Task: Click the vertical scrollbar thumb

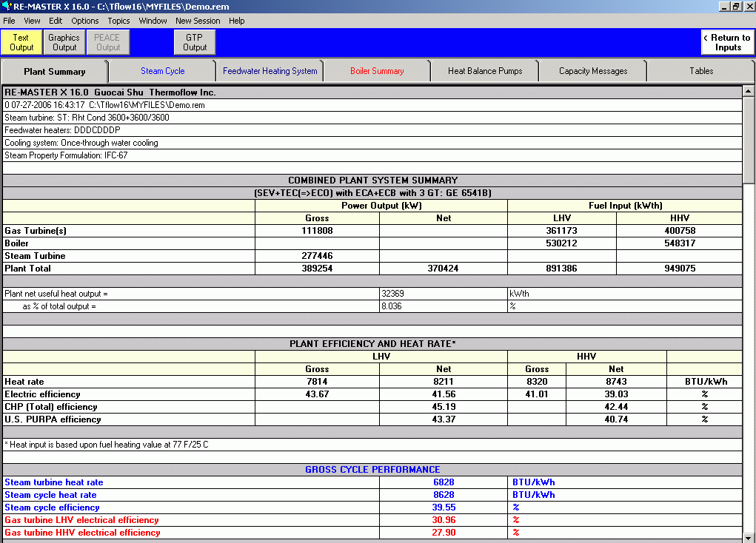Action: (749, 141)
